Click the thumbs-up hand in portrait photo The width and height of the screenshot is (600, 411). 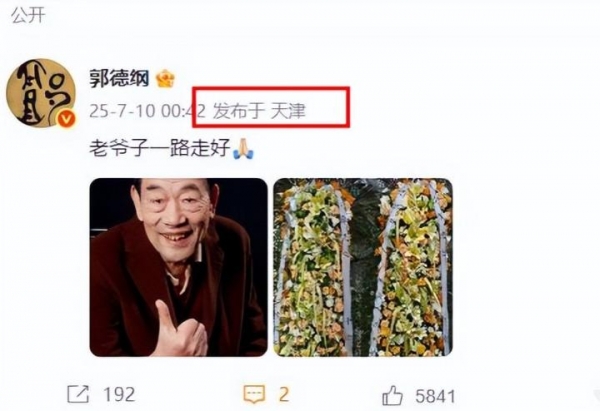(x=181, y=331)
